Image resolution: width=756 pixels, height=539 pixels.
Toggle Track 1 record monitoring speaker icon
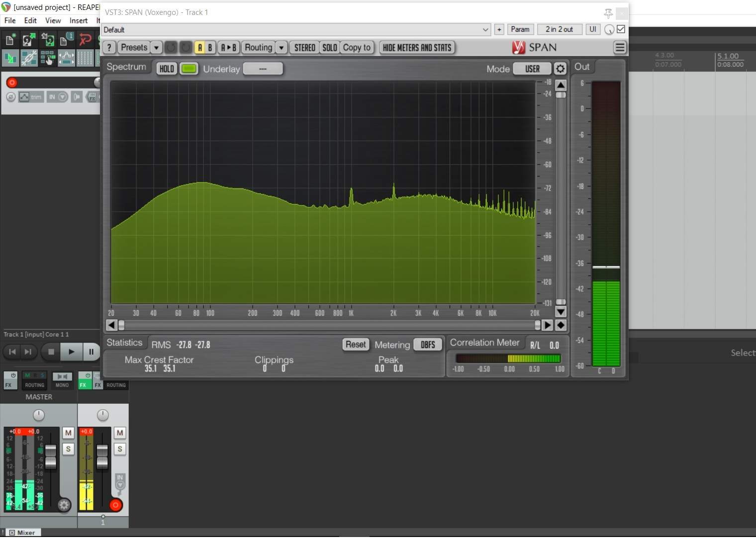pyautogui.click(x=76, y=97)
